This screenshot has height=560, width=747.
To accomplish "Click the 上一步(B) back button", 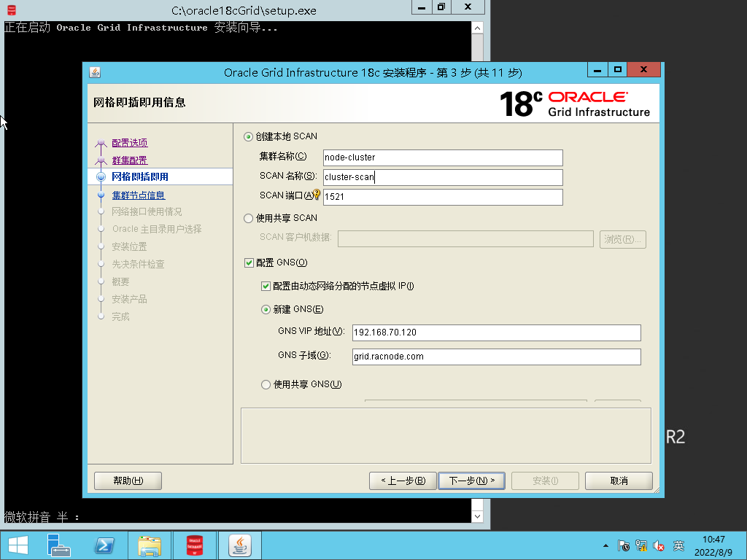I will [403, 481].
